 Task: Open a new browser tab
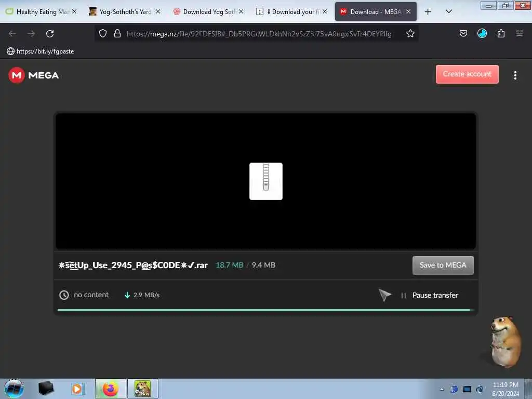428,12
